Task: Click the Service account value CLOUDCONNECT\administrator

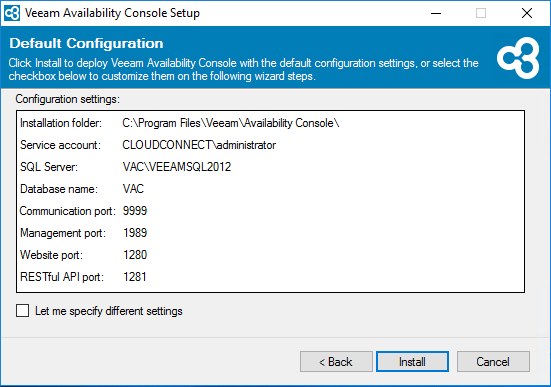Action: pyautogui.click(x=199, y=145)
